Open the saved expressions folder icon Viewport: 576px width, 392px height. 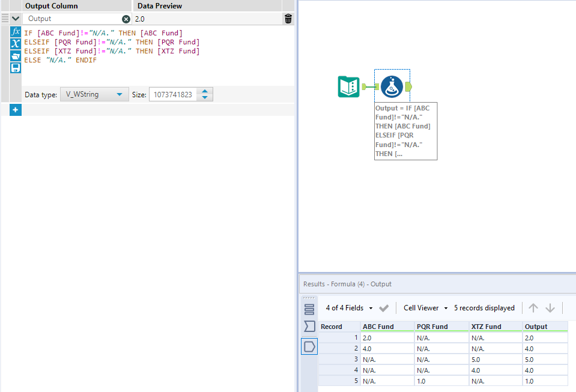(15, 55)
